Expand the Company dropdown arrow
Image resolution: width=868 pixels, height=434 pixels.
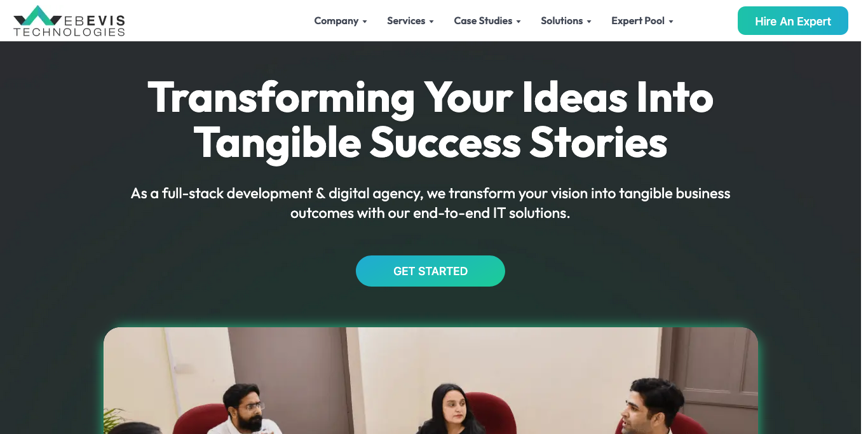pyautogui.click(x=365, y=22)
